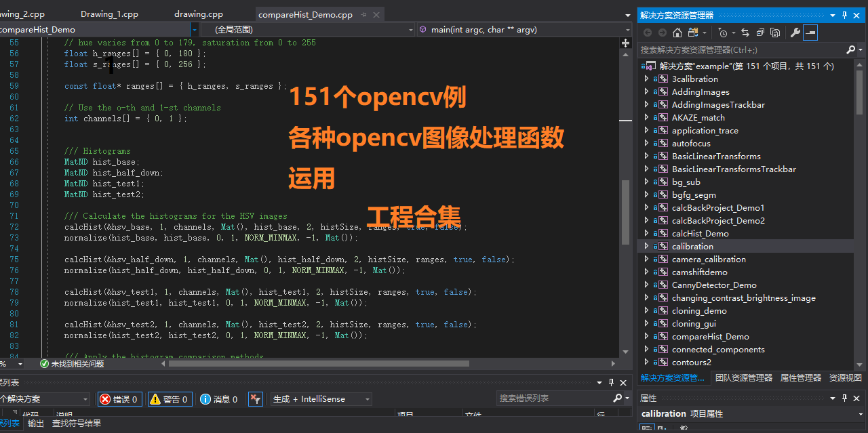Open the pending changes filter clock icon
Viewport: 868px width, 433px height.
pos(723,33)
